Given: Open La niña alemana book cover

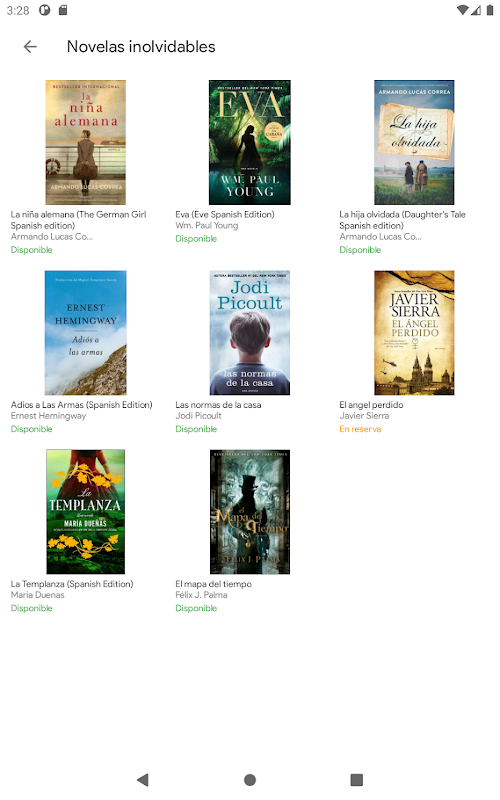Looking at the screenshot, I should click(86, 142).
